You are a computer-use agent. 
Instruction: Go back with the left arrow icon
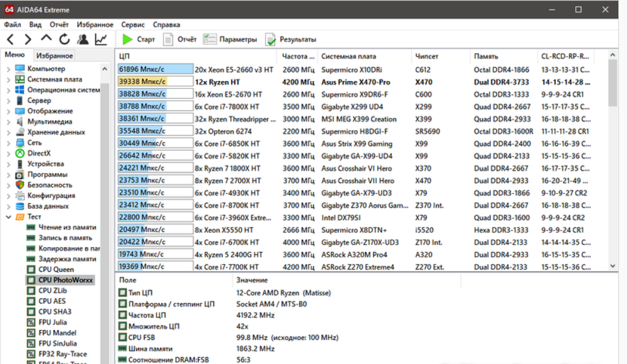(x=11, y=39)
